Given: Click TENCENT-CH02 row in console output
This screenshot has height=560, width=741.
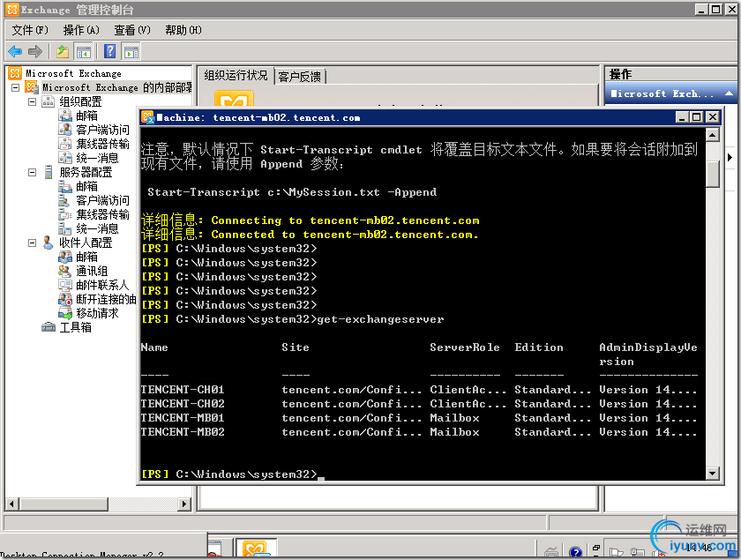Looking at the screenshot, I should 419,404.
